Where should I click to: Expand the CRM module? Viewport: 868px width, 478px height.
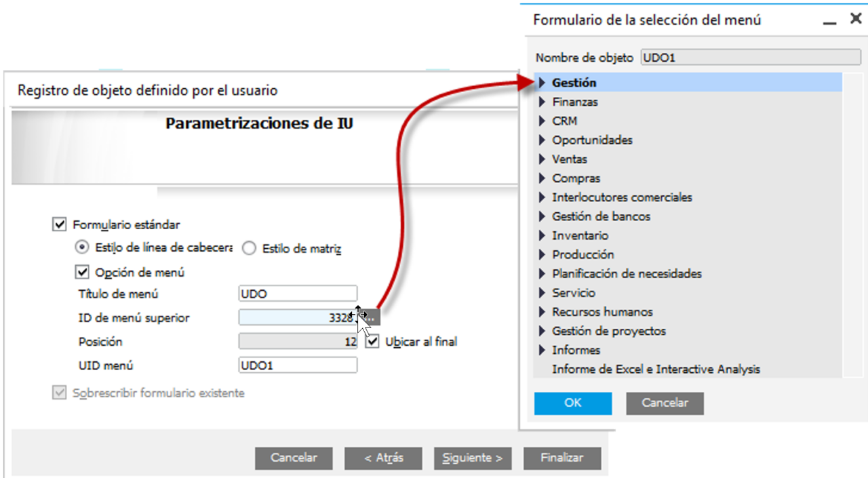(x=542, y=121)
